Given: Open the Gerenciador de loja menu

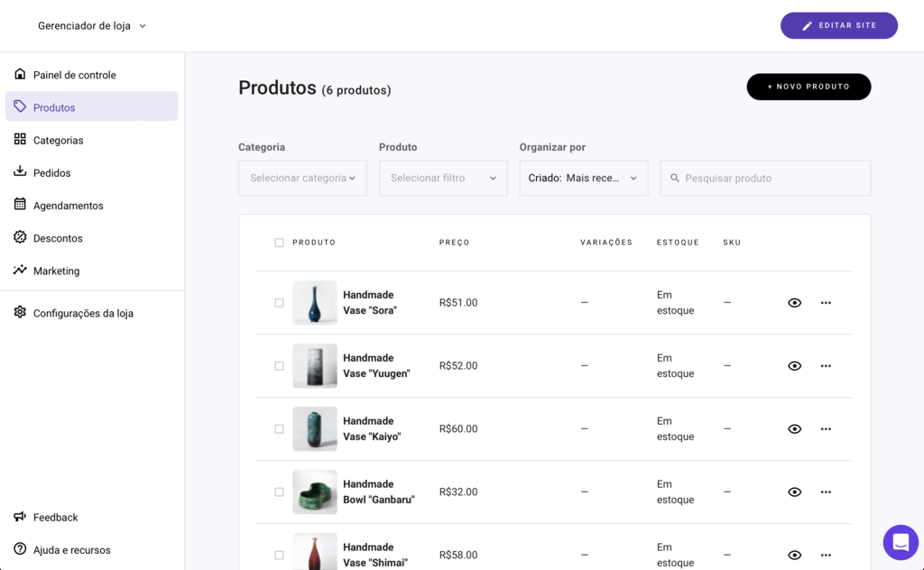Looking at the screenshot, I should tap(90, 25).
